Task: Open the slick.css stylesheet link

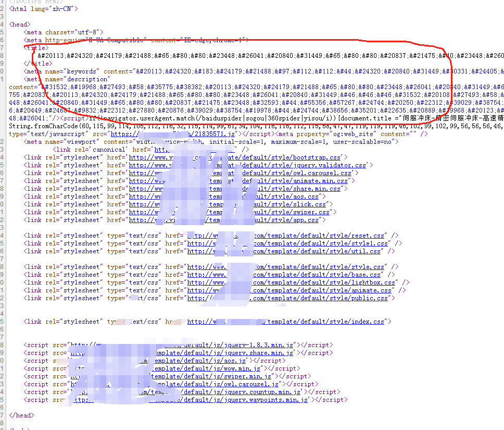Action: (x=227, y=204)
